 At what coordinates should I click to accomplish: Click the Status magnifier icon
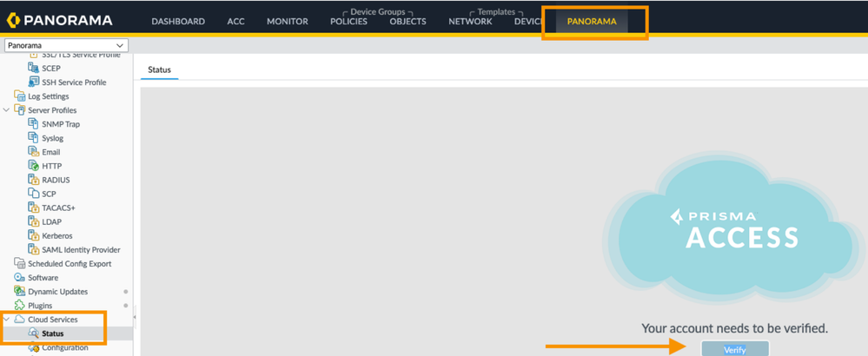(x=33, y=333)
